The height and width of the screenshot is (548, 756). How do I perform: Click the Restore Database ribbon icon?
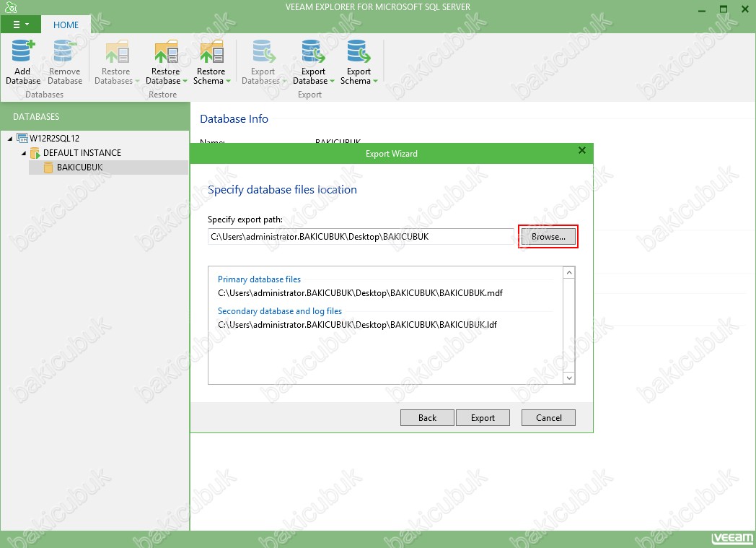166,51
